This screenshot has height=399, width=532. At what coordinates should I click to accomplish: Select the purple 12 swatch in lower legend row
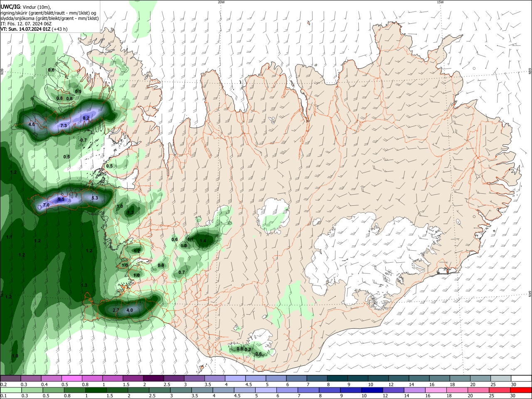pos(393,390)
